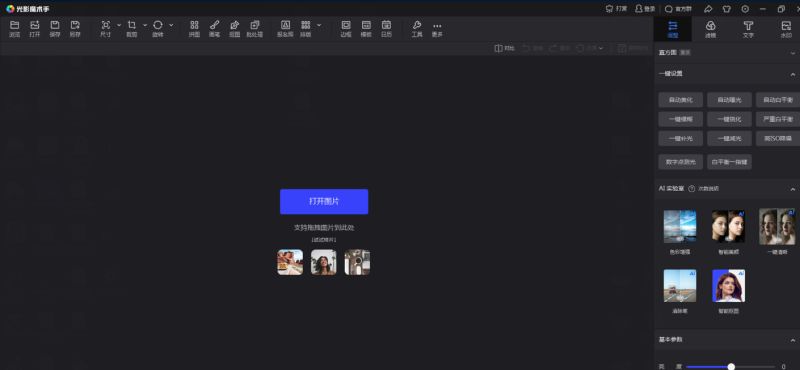Click the share arrow icon in title bar
This screenshot has width=800, height=370.
tap(708, 9)
